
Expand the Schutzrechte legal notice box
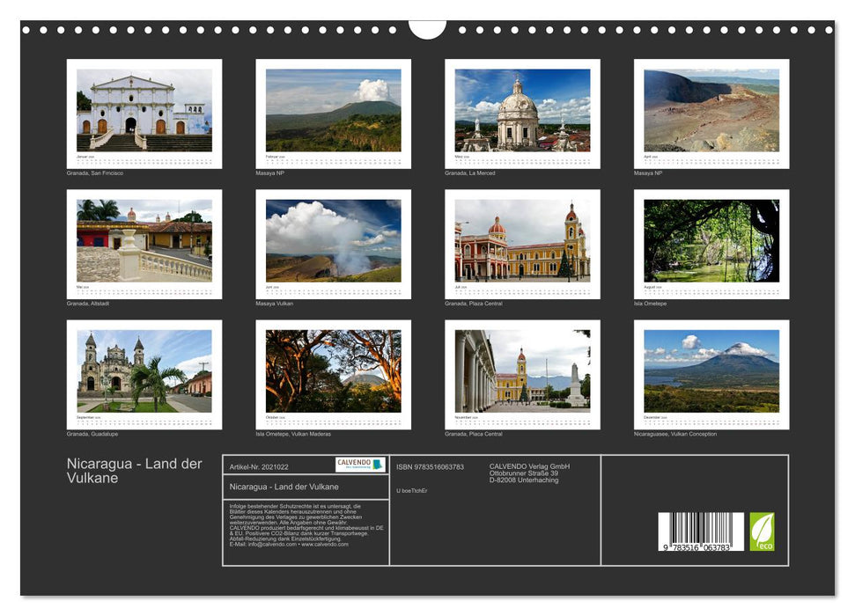click(304, 525)
